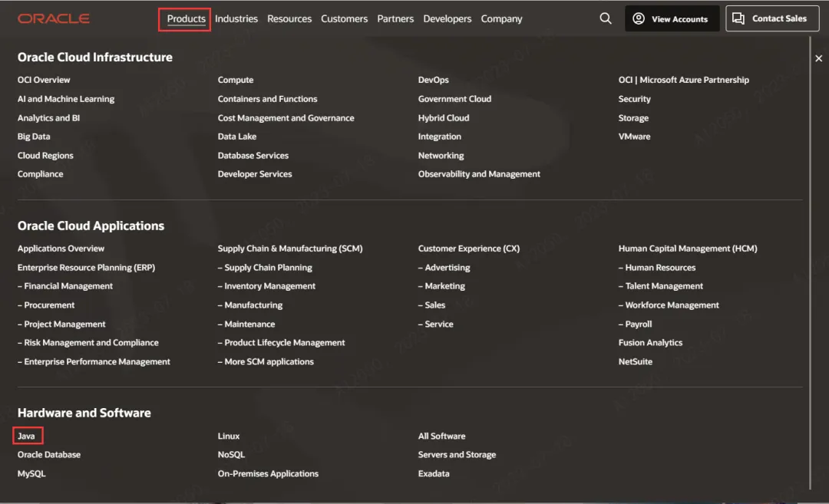Click More SCM applications link
This screenshot has width=829, height=504.
[x=269, y=361]
